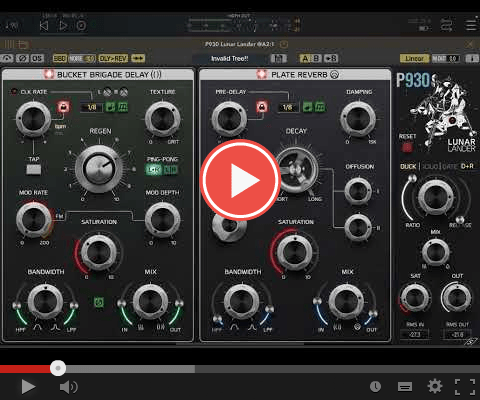Toggle subtitles with the captions icon
This screenshot has height=400, width=480.
pyautogui.click(x=405, y=387)
